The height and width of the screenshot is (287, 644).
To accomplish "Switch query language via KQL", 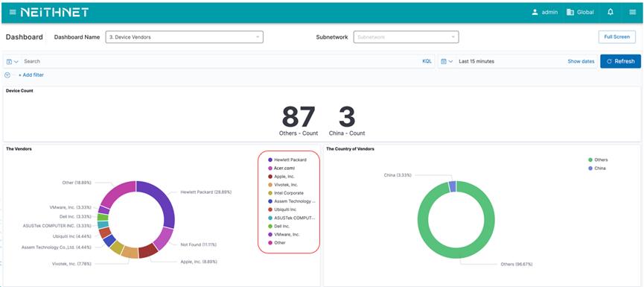I will click(427, 61).
